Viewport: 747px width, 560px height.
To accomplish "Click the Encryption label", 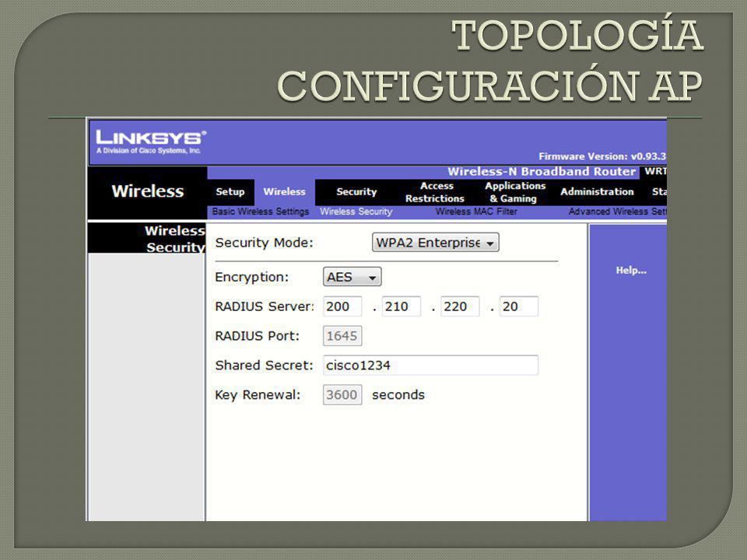I will coord(251,277).
